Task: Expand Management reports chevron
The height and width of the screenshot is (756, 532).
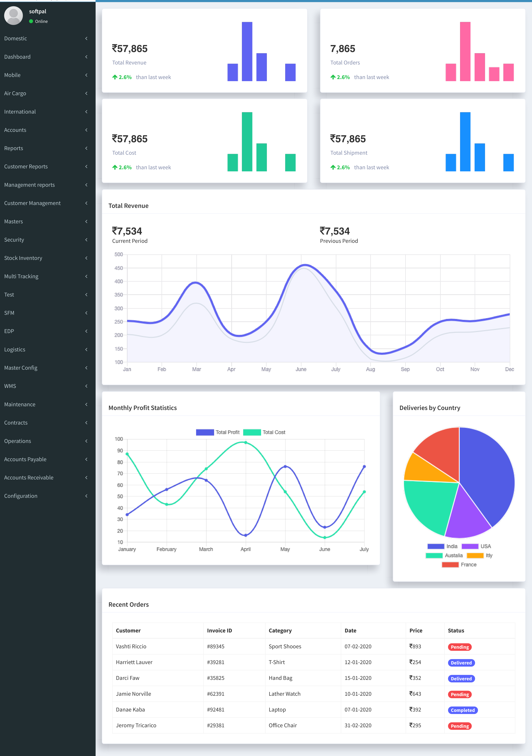Action: coord(86,185)
